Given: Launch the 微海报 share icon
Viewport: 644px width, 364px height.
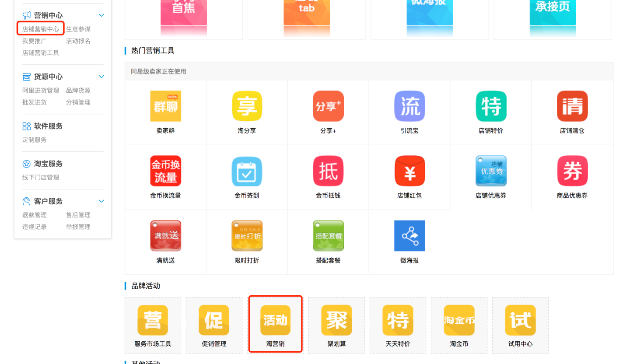Looking at the screenshot, I should 409,236.
